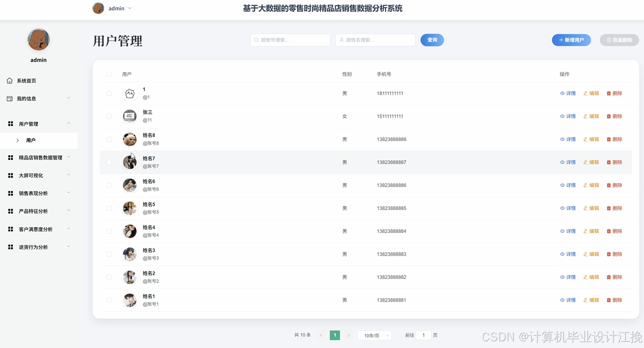Open the 10条/页 page size dropdown
This screenshot has height=348, width=644.
click(375, 335)
